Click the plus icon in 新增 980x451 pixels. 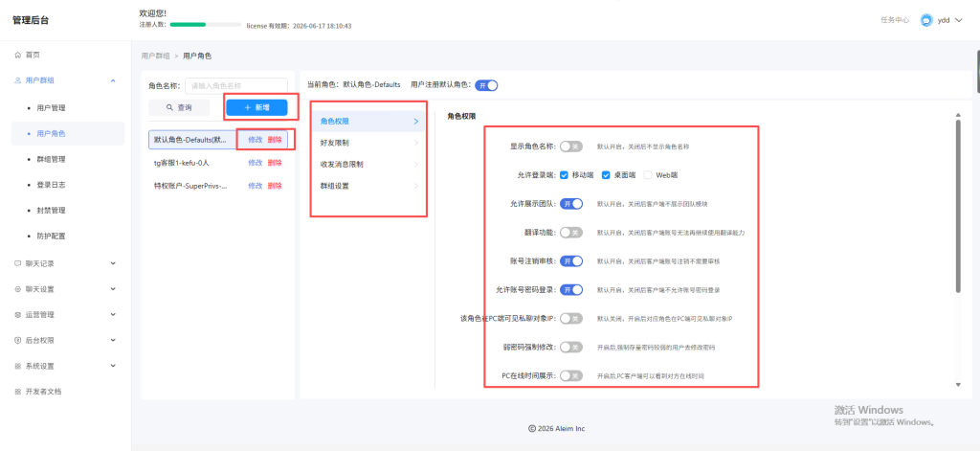point(248,107)
